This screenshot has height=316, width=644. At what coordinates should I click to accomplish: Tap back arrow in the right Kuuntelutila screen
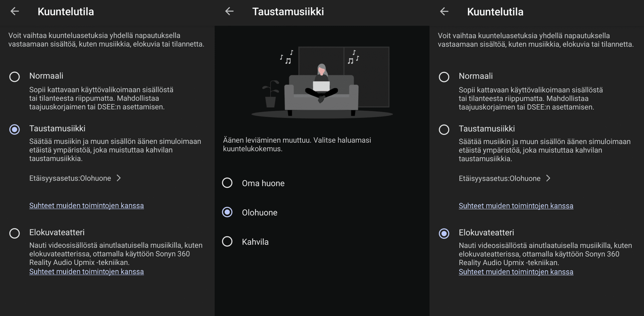[x=444, y=11]
